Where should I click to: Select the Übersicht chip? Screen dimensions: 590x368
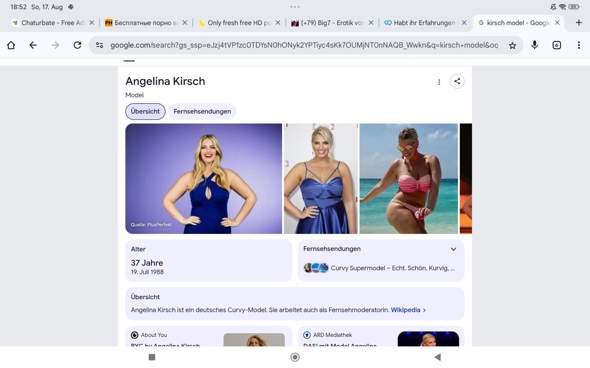(145, 111)
